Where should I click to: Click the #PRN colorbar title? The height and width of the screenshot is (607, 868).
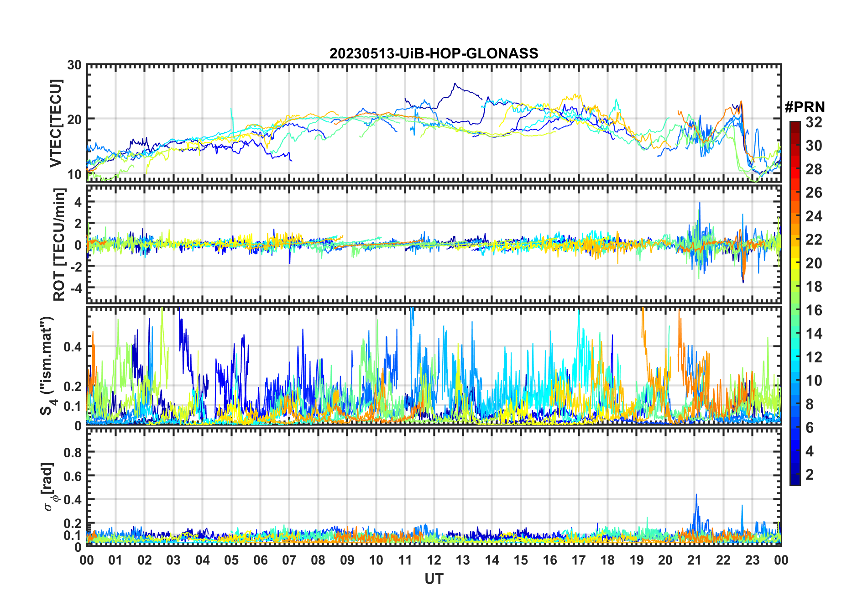tap(805, 107)
